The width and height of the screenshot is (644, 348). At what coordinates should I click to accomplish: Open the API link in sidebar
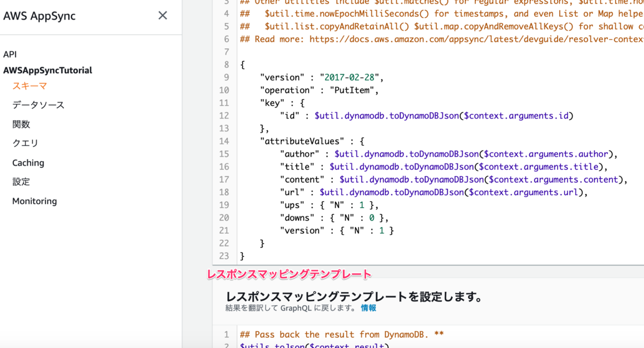click(x=10, y=54)
